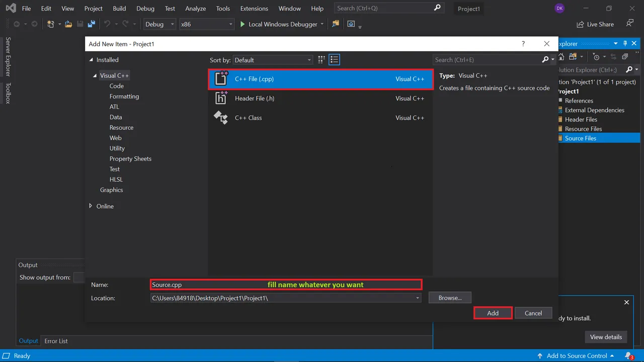644x362 pixels.
Task: Click the Header File (.h) template icon
Action: (221, 98)
